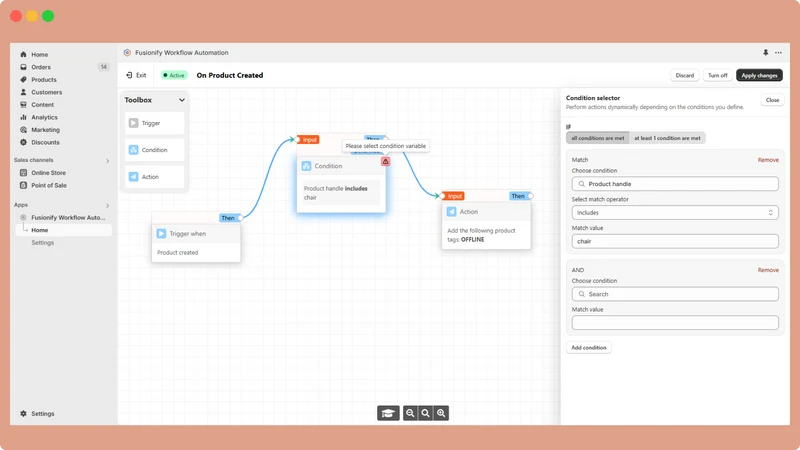Open Online Store sales channel
The height and width of the screenshot is (450, 800).
tap(48, 173)
